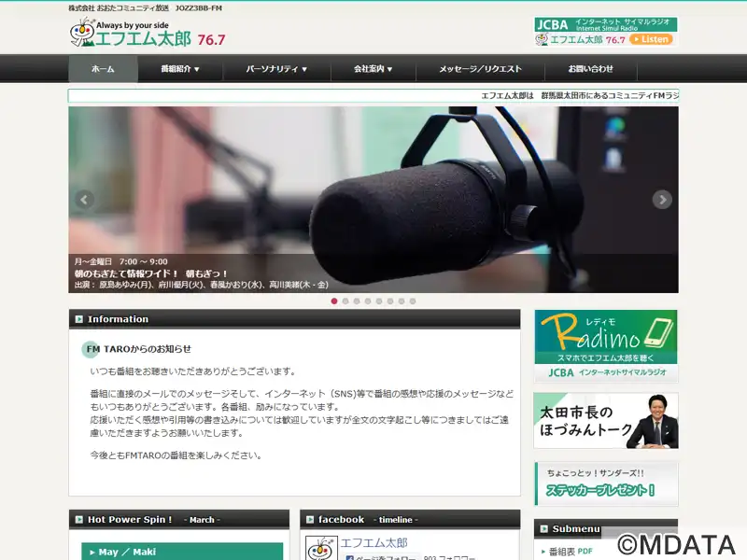Click the FM Taro logo in the header

click(x=148, y=33)
